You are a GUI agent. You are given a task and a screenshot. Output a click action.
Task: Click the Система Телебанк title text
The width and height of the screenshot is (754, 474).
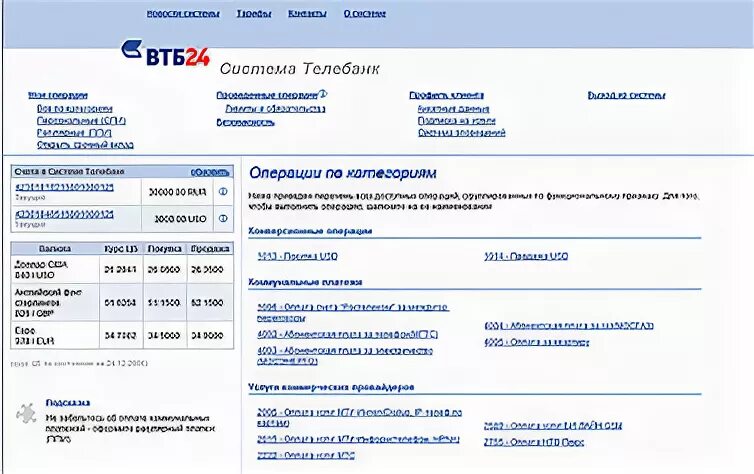click(x=300, y=69)
